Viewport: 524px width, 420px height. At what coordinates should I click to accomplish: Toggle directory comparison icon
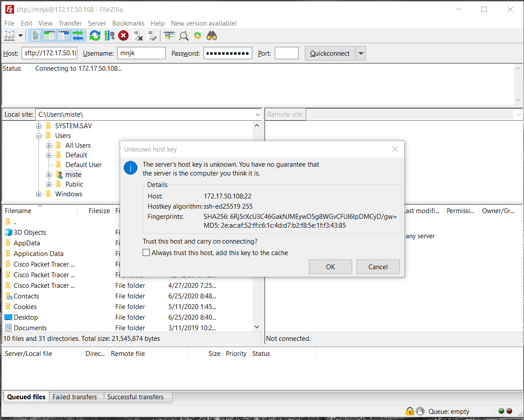point(184,35)
